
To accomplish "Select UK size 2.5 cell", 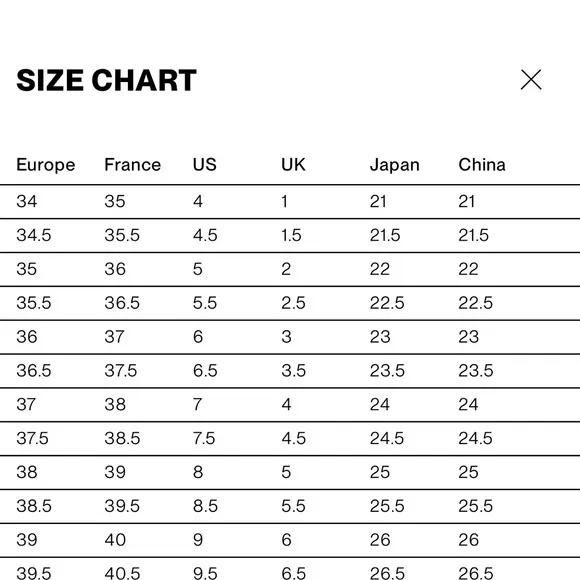I will click(293, 303).
